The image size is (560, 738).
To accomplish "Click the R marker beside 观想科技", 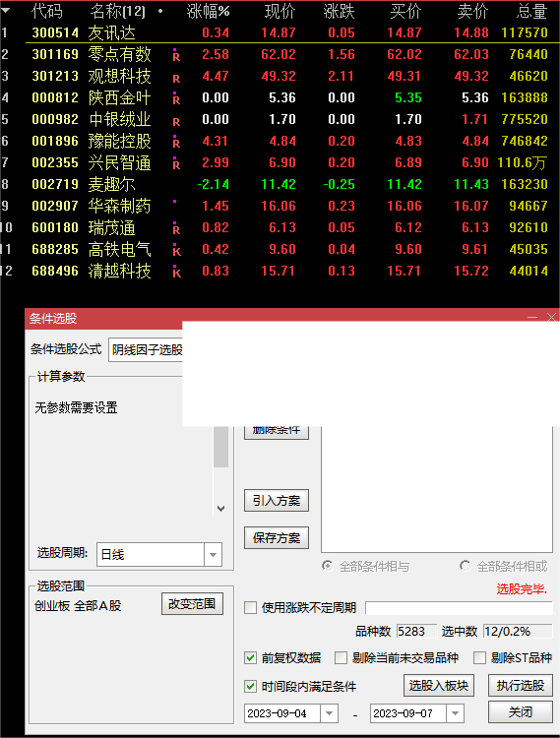I will pyautogui.click(x=176, y=79).
